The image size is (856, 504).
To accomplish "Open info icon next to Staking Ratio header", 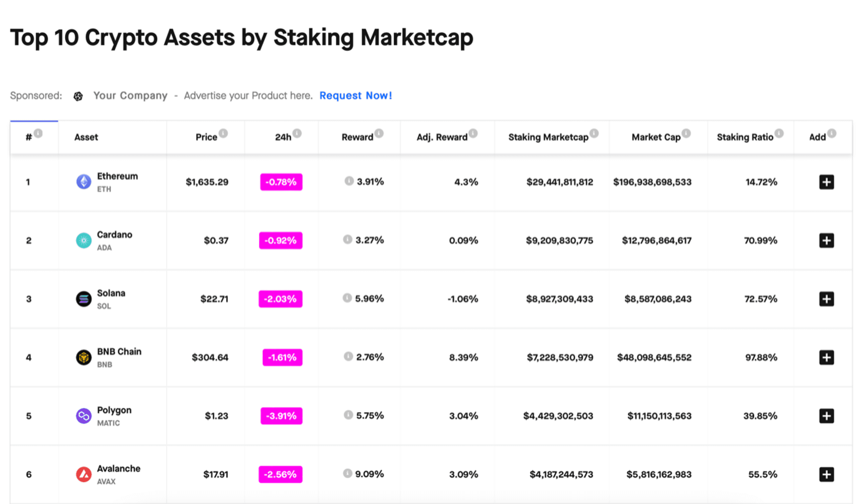I will coord(779,133).
